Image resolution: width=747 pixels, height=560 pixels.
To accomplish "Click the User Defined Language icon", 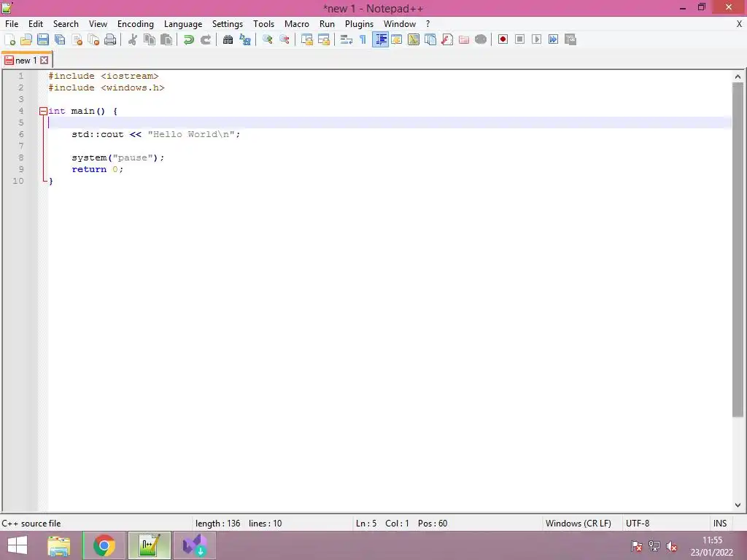I will click(x=396, y=39).
